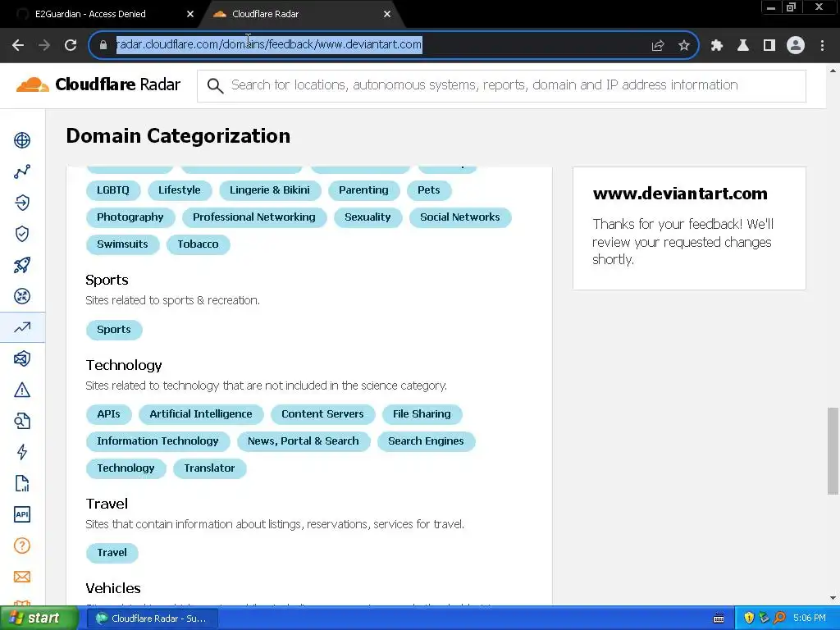This screenshot has height=630, width=840.
Task: Toggle the Social Networks tag
Action: pos(459,217)
